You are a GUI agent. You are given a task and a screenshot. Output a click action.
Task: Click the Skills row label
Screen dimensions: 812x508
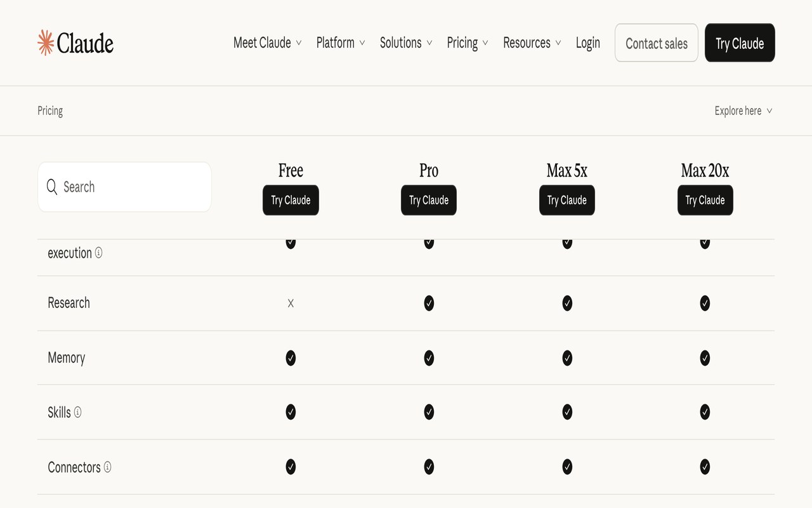(x=59, y=412)
